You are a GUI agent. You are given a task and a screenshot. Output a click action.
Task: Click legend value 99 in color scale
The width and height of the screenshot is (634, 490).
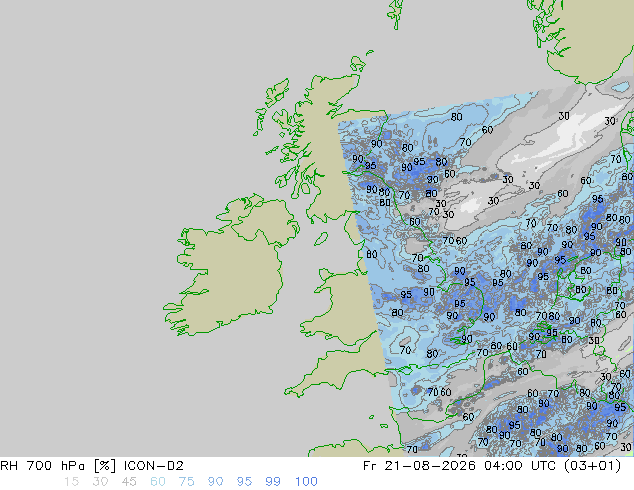[x=273, y=482]
